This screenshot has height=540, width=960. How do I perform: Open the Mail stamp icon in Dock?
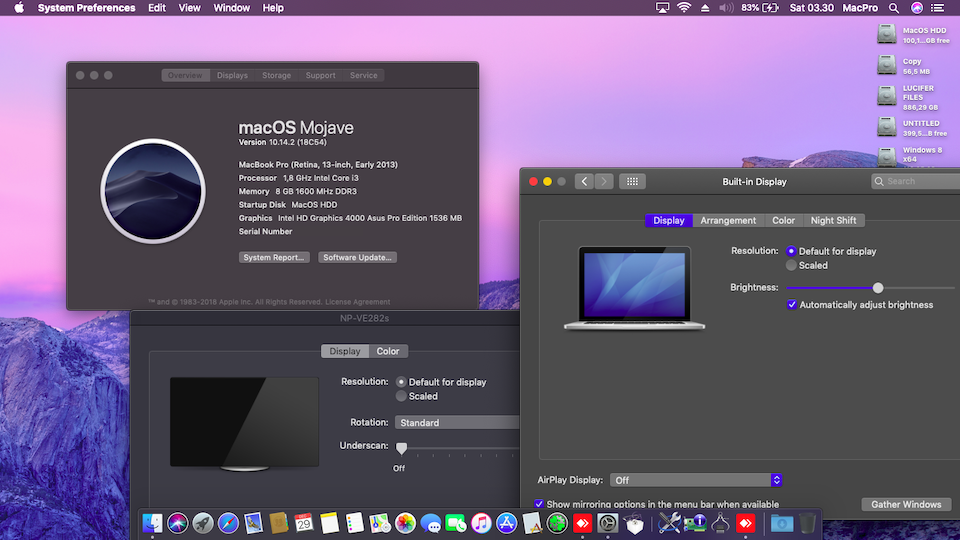pos(253,523)
